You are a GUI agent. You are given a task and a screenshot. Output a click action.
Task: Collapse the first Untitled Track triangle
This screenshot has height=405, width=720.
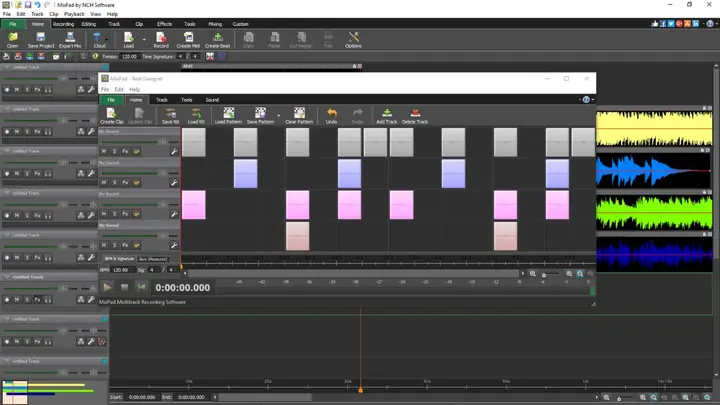point(7,67)
